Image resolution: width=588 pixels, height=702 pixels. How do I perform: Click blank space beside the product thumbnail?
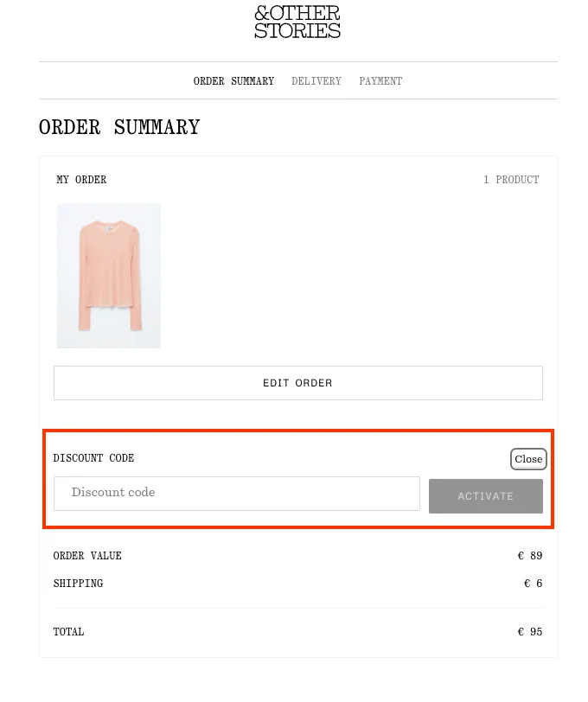(346, 277)
